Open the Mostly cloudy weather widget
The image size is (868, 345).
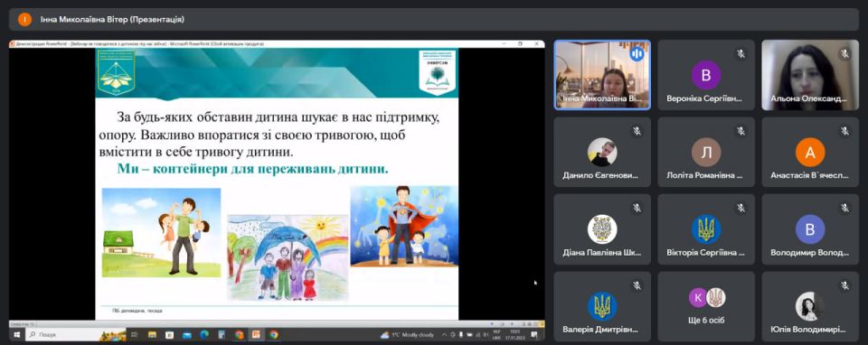(x=407, y=334)
